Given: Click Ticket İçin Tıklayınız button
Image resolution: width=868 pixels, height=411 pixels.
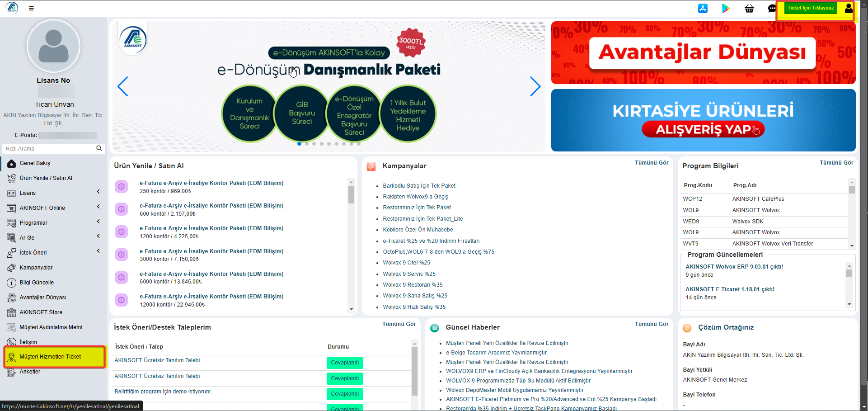Looking at the screenshot, I should pos(811,8).
